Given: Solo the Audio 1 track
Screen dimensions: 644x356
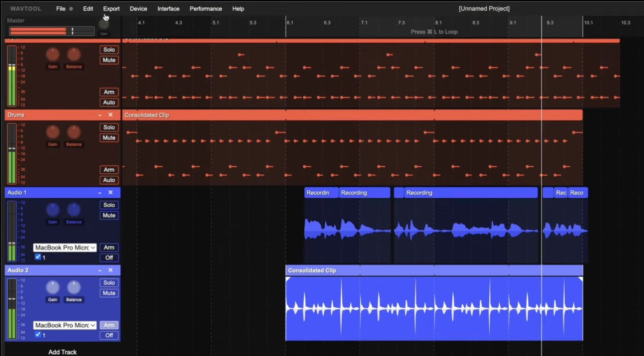Looking at the screenshot, I should (109, 205).
